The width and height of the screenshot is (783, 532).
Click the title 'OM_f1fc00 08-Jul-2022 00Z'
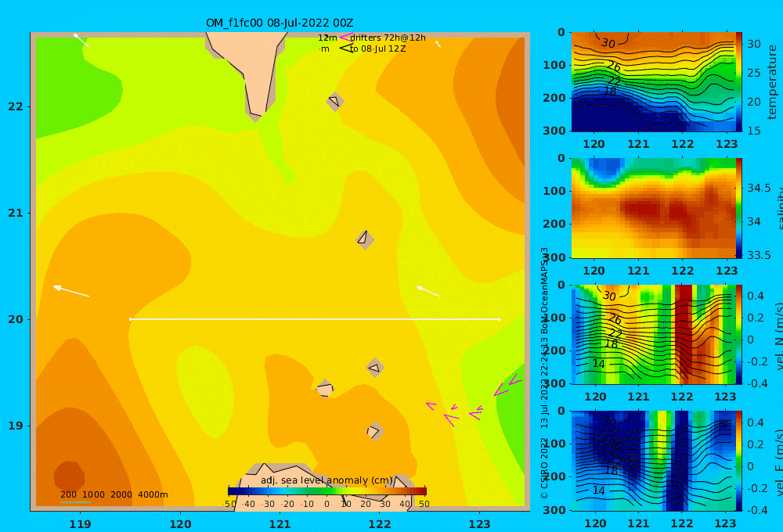click(280, 23)
